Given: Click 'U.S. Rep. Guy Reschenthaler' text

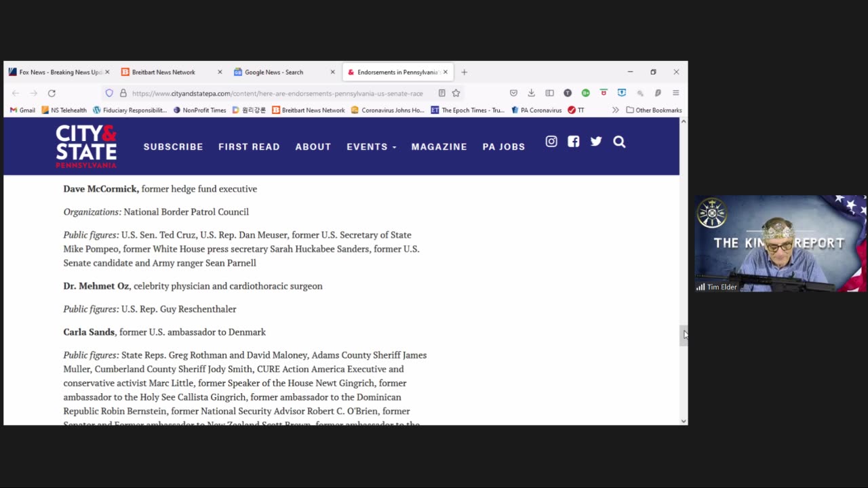Looking at the screenshot, I should 178,309.
